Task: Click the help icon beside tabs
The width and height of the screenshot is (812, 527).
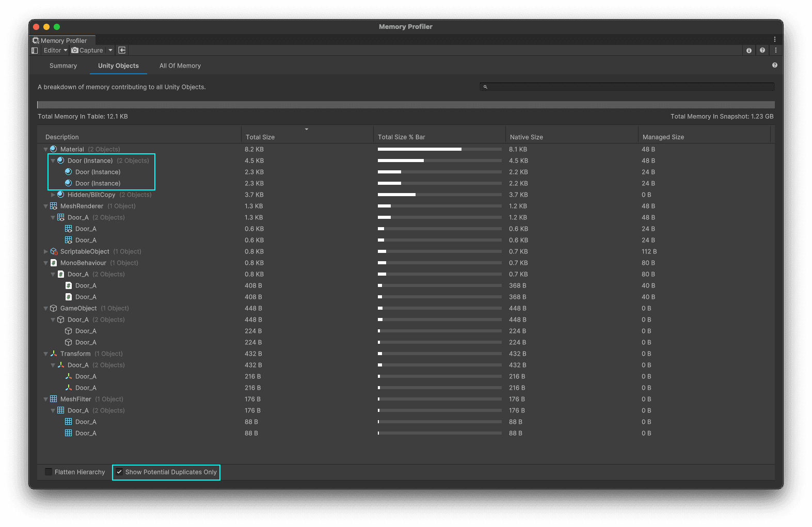Action: (x=774, y=66)
